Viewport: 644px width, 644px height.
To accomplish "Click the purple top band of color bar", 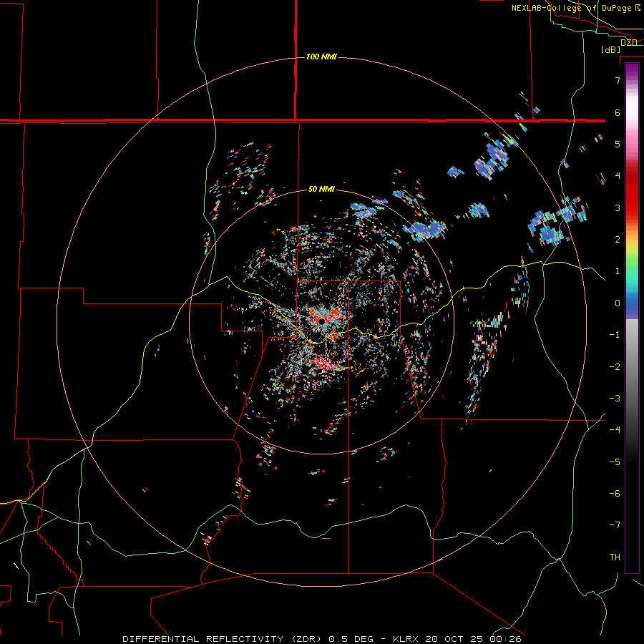I will tap(632, 69).
